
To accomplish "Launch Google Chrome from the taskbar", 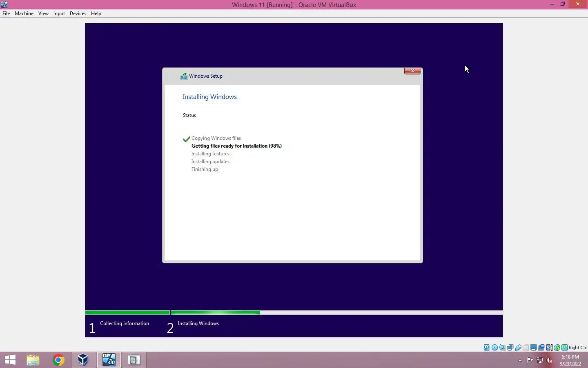I will pyautogui.click(x=58, y=360).
